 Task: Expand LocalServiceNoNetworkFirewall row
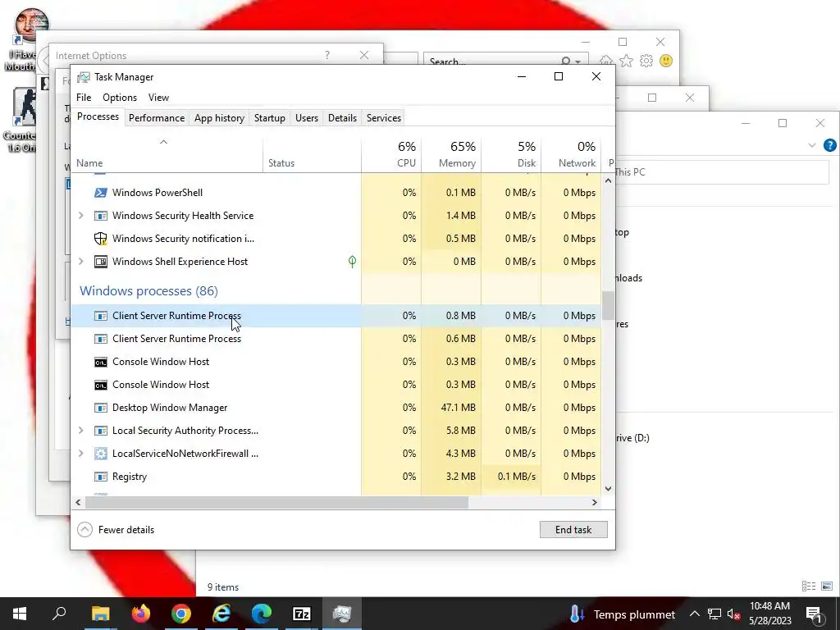(81, 453)
